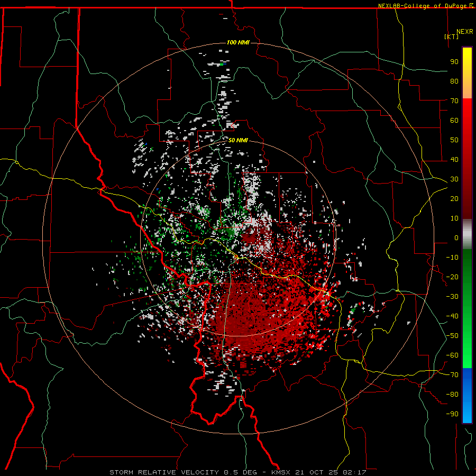Screen dimensions: 476x476
Task: Click the 90 value on the velocity scale
Action: [454, 62]
